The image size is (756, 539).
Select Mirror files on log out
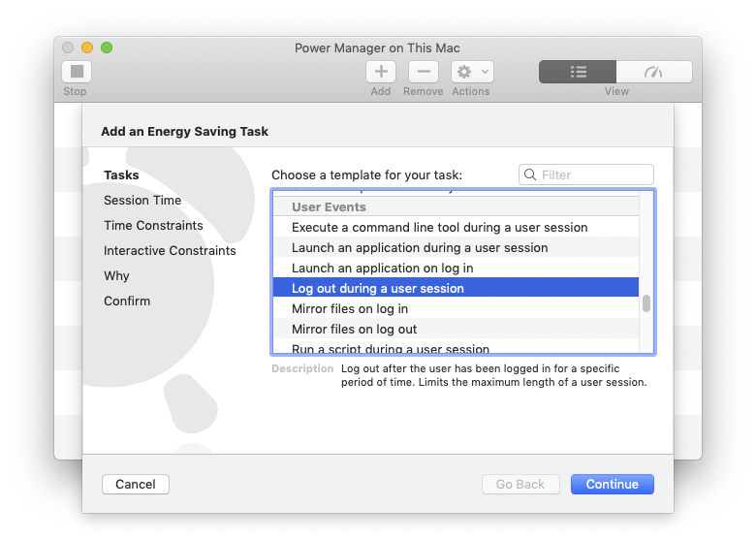(x=456, y=329)
